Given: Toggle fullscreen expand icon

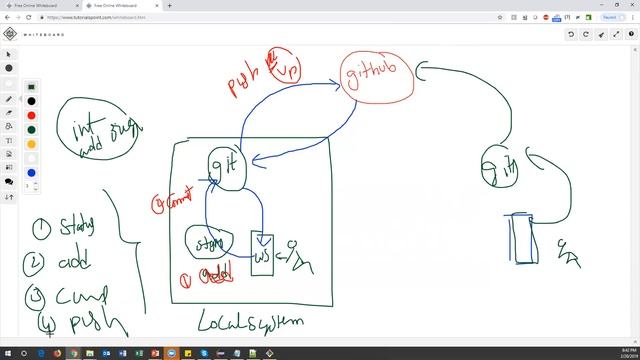Looking at the screenshot, I should 616,34.
